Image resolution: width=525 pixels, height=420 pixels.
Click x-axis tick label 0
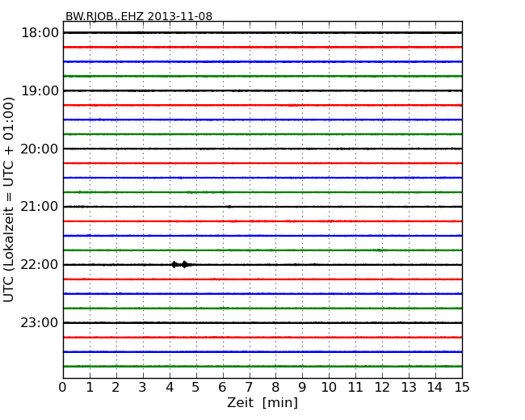click(x=63, y=387)
